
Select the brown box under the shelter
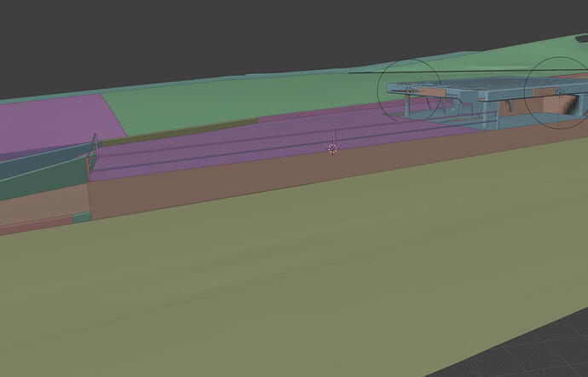[559, 105]
